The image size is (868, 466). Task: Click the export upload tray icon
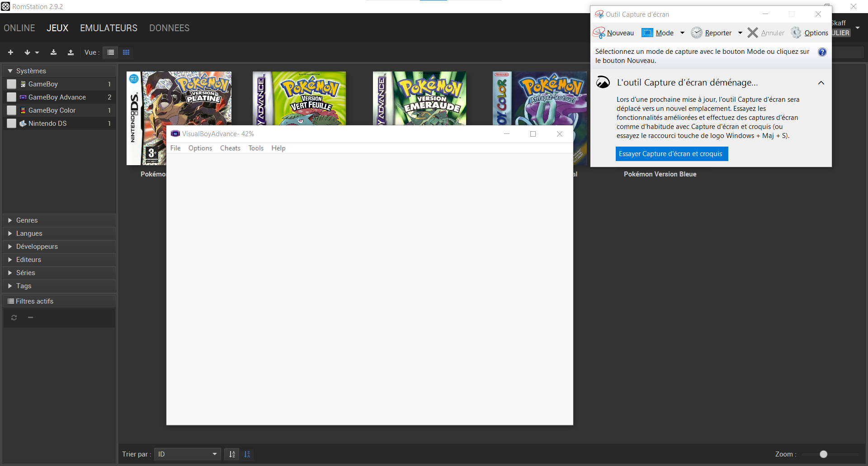point(71,52)
